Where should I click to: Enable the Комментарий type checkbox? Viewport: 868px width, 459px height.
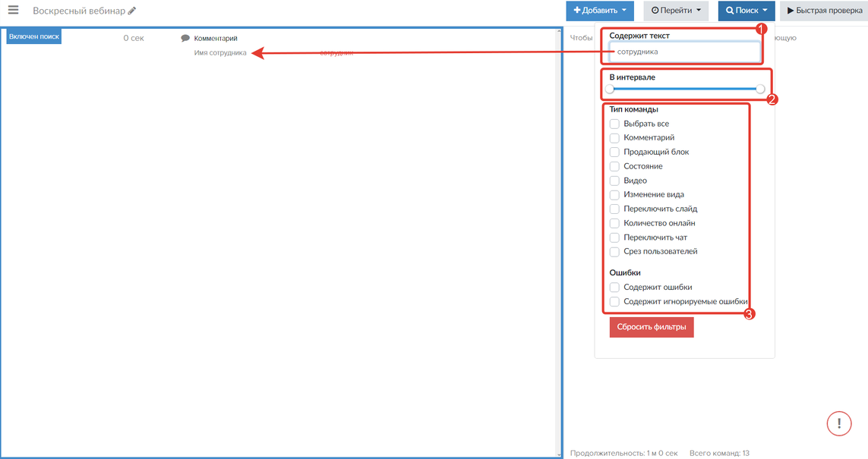[x=614, y=138]
